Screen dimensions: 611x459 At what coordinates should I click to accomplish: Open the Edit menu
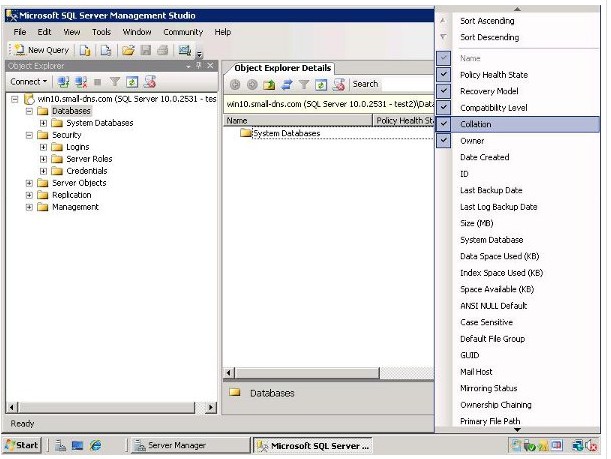[44, 32]
